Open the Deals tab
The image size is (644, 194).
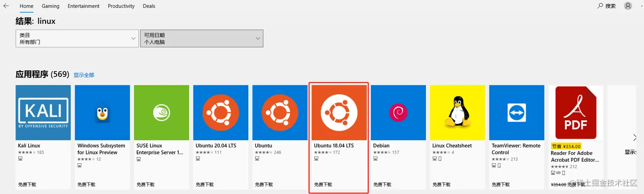pos(149,6)
